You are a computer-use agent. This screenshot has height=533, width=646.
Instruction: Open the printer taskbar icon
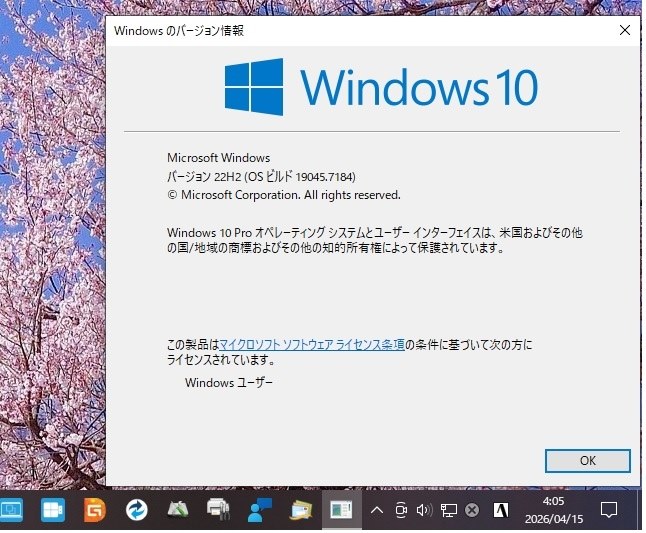click(218, 509)
